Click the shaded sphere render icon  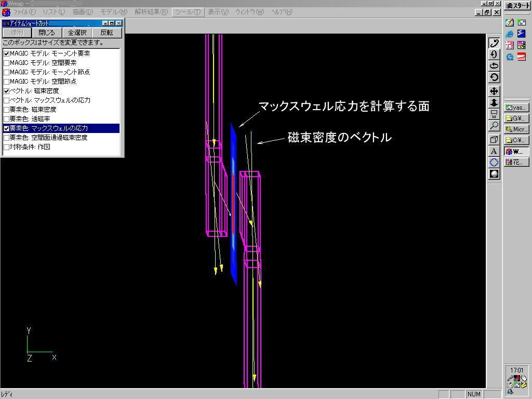(494, 174)
